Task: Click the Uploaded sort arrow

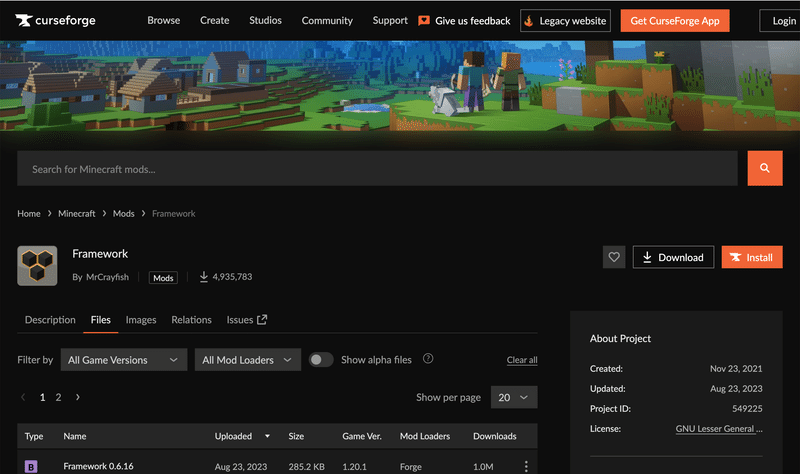Action: click(x=267, y=436)
